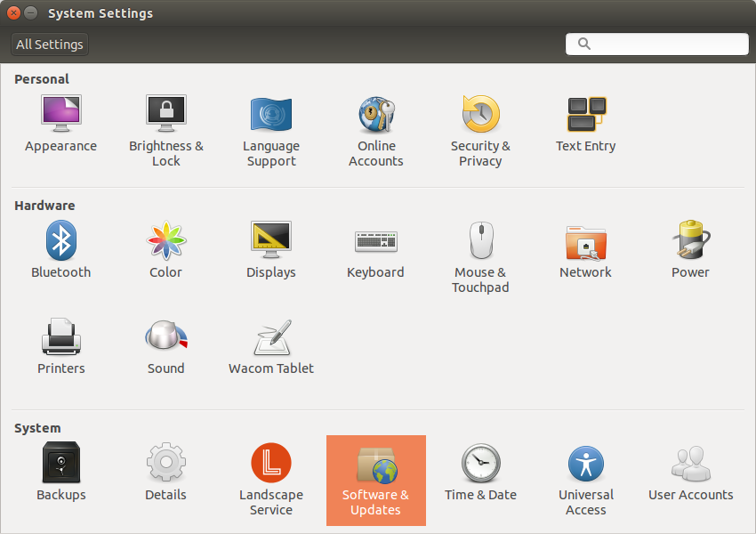Open Bluetooth settings
The width and height of the screenshot is (756, 534).
tap(61, 249)
